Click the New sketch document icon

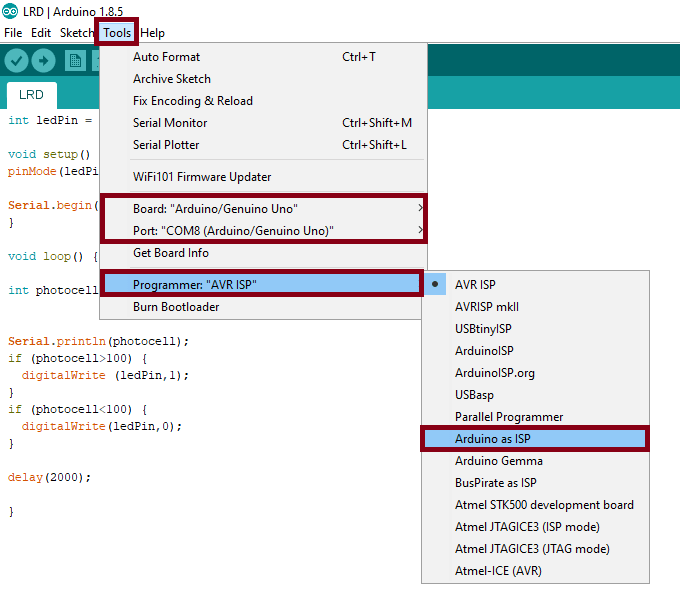pos(75,60)
